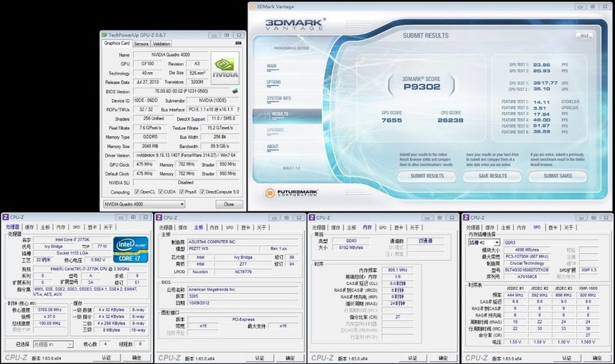
Task: Click 确定 in the CPU-Z memory window
Action: [x=443, y=358]
